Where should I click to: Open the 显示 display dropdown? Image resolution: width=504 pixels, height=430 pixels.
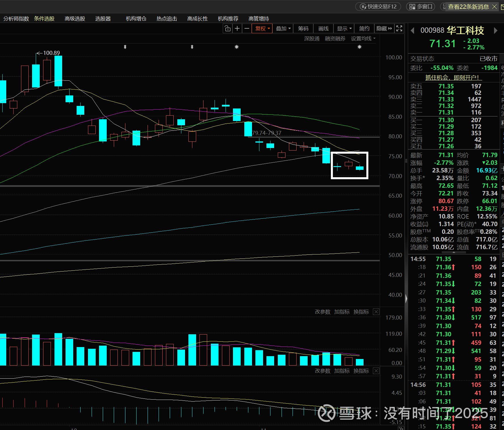[x=344, y=28]
